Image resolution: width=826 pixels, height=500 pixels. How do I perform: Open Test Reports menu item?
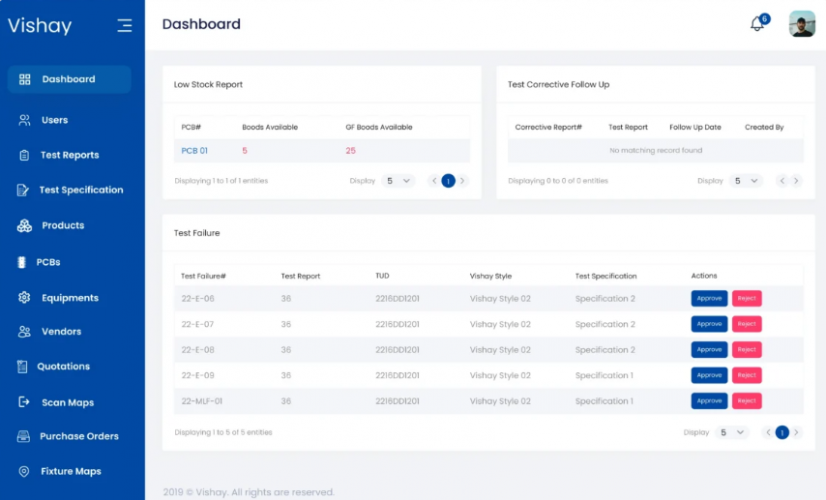69,155
